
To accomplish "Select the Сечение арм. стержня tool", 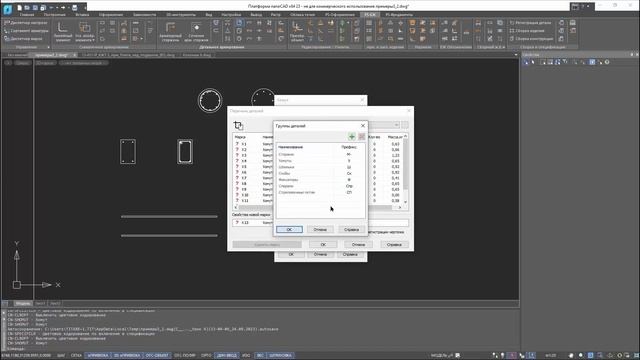I will 196,32.
